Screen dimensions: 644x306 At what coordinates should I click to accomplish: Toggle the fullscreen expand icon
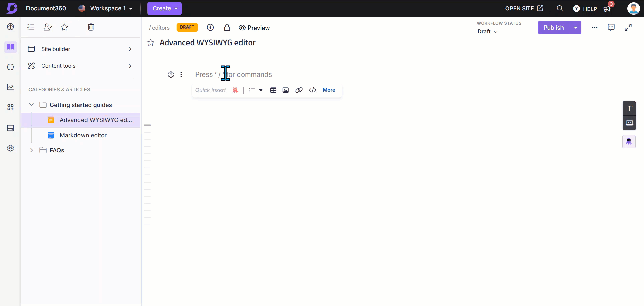pos(628,28)
